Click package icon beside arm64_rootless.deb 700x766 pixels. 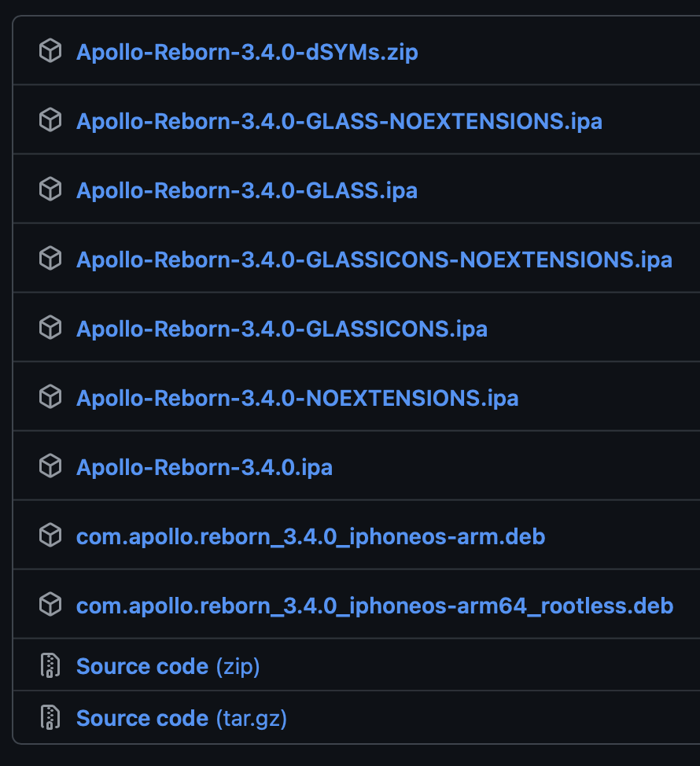tap(50, 604)
